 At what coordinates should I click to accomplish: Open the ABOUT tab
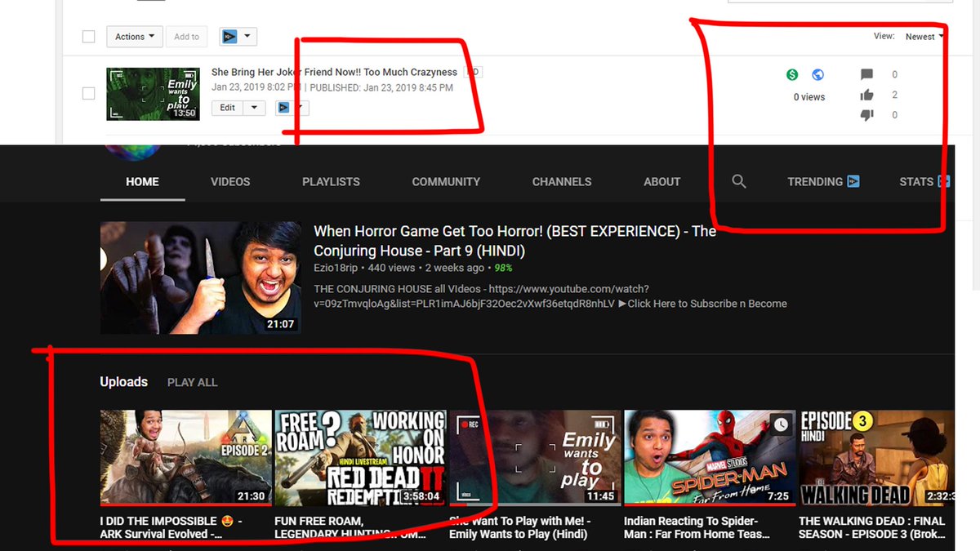(x=661, y=181)
